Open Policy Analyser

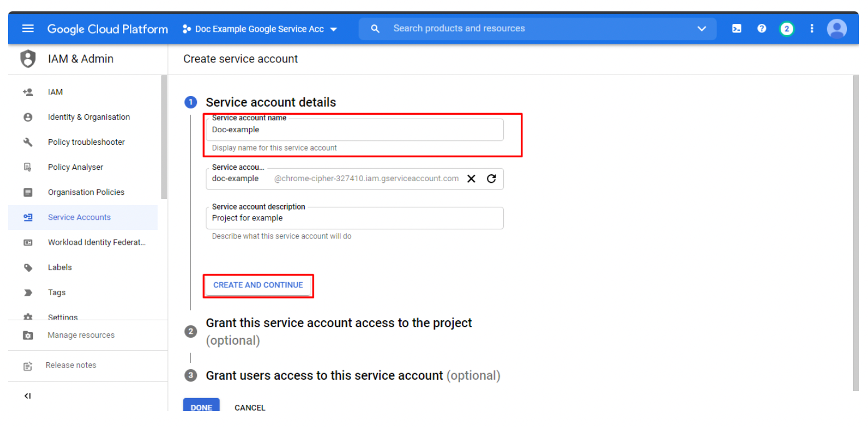pos(75,167)
